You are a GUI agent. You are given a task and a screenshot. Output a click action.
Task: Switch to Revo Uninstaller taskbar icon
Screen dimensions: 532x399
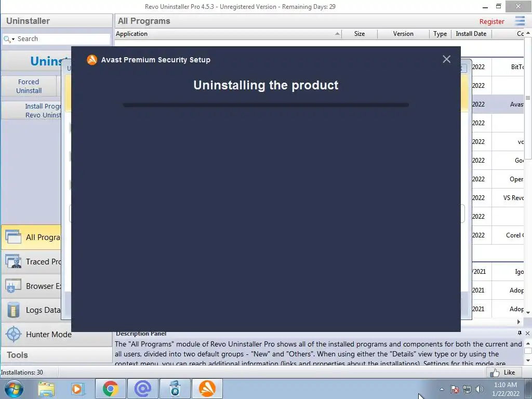[175, 389]
